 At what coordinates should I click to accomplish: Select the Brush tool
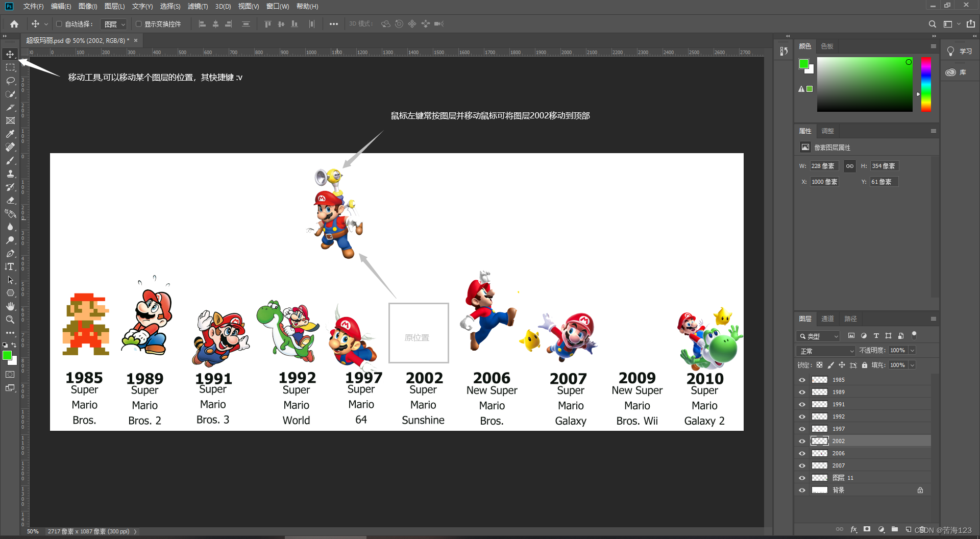click(10, 160)
